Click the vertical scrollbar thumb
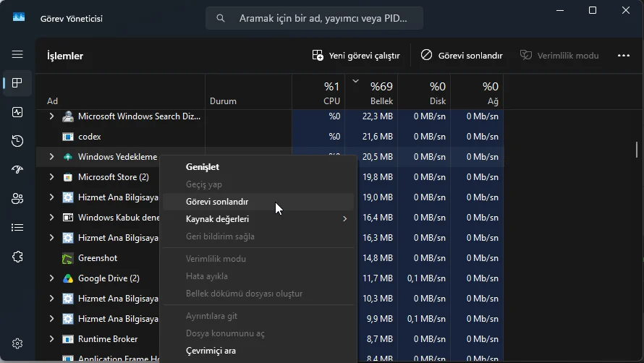 coord(637,150)
